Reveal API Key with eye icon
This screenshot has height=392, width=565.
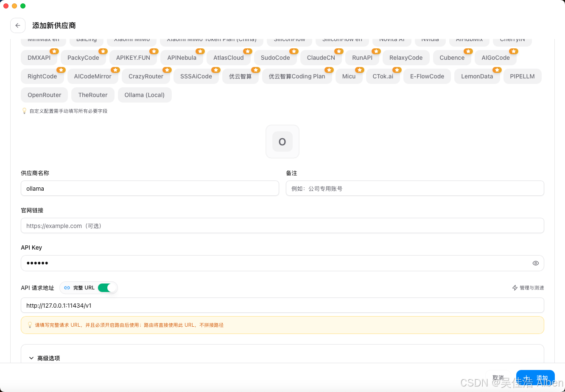coord(535,263)
